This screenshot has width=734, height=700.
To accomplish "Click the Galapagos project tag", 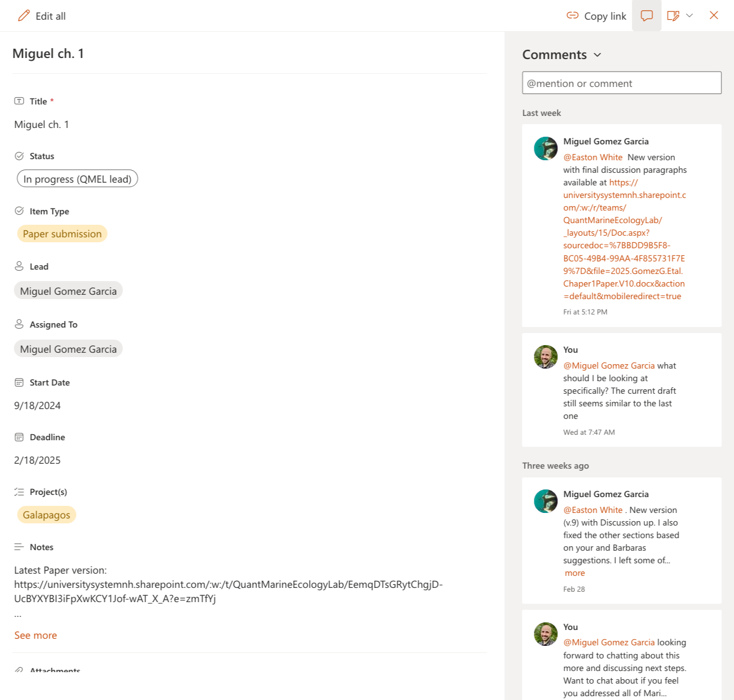I will (46, 515).
